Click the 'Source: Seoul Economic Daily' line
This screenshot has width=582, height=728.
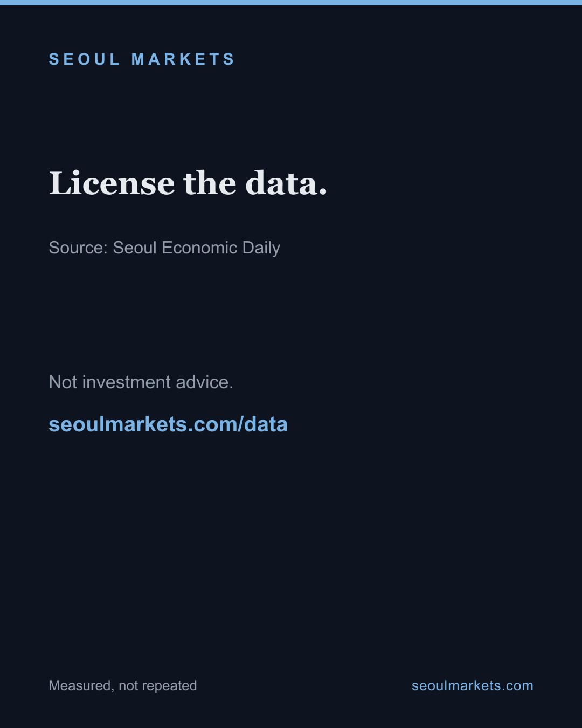[164, 248]
